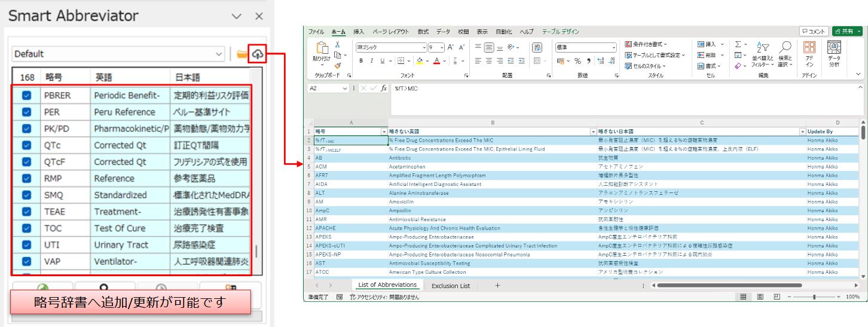Expand the font size dropdown
868x327 pixels.
(x=441, y=47)
